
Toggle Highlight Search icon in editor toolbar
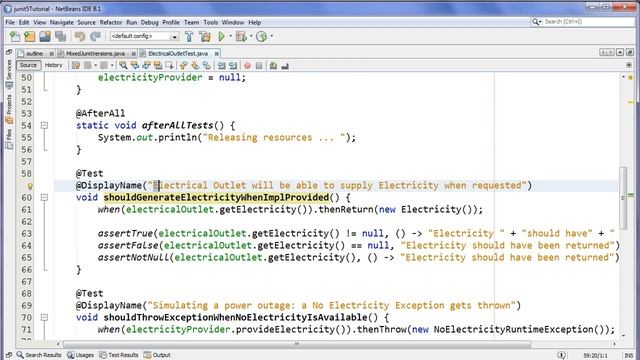pyautogui.click(x=158, y=65)
